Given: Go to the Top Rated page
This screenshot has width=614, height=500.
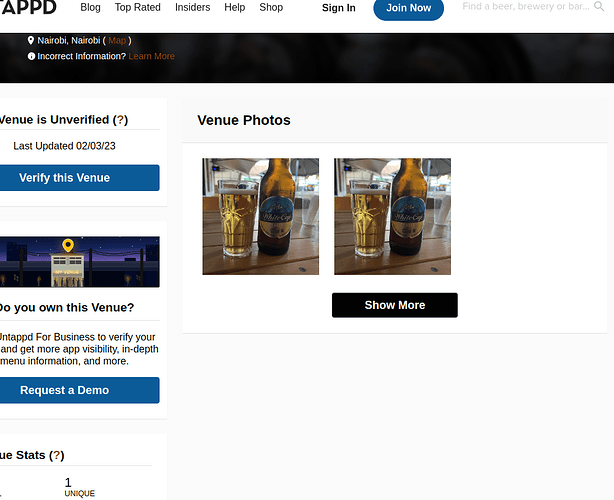Looking at the screenshot, I should point(137,8).
